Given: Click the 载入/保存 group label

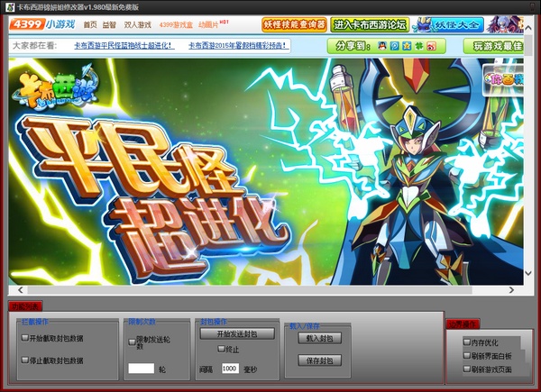Looking at the screenshot, I should coord(305,326).
